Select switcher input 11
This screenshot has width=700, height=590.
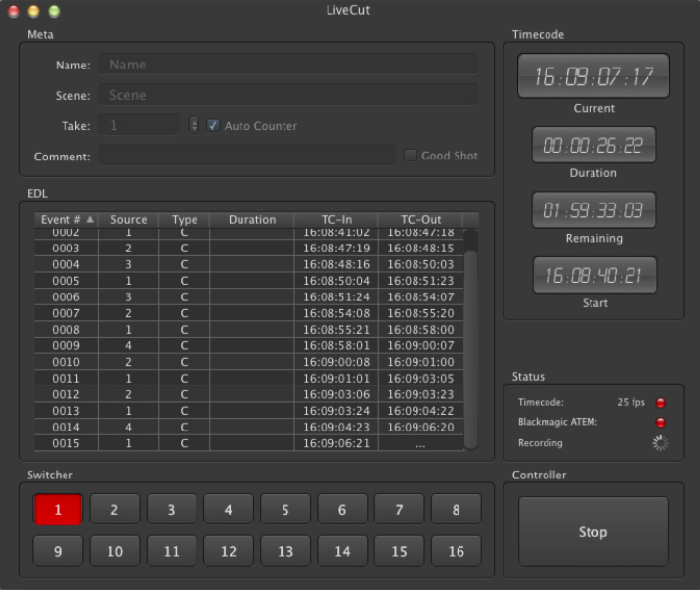coord(171,551)
